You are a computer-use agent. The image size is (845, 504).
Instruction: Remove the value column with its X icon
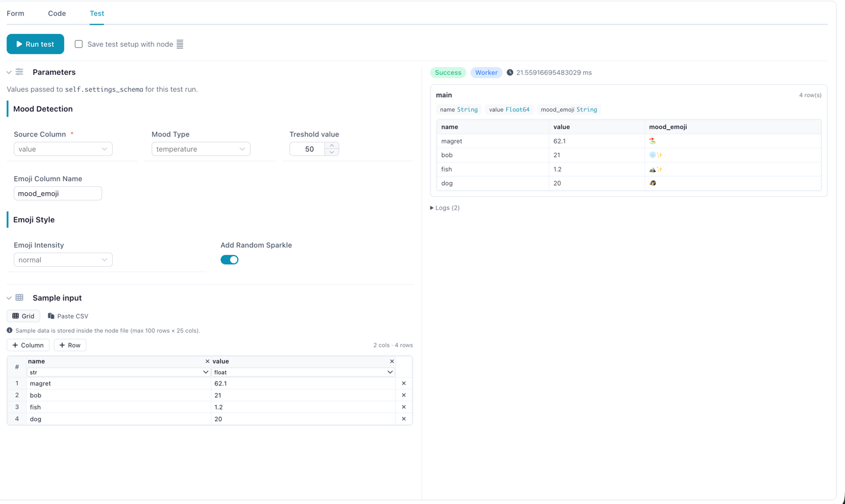click(x=391, y=361)
